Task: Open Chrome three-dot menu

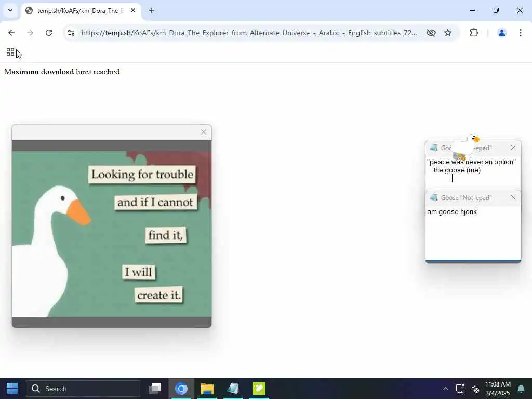Action: (521, 33)
